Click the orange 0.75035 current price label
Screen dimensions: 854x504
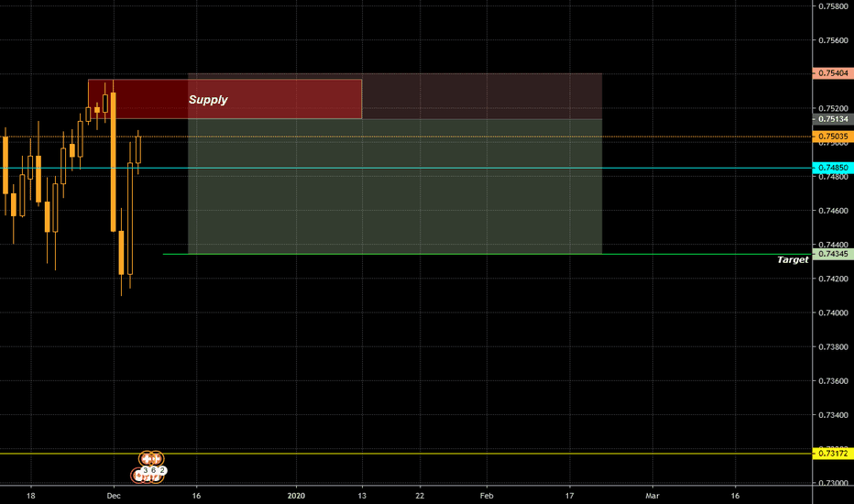[x=833, y=137]
